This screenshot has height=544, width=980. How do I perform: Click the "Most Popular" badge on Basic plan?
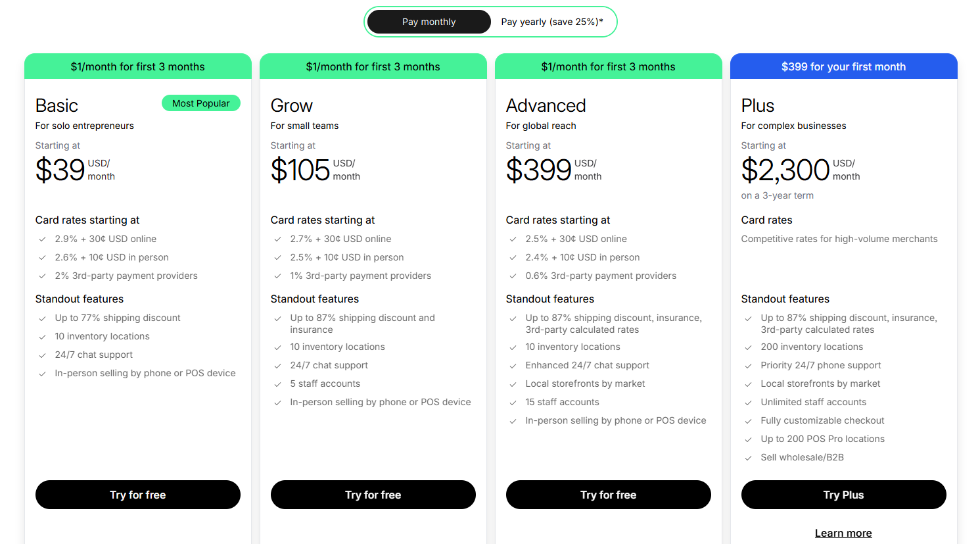click(x=200, y=103)
